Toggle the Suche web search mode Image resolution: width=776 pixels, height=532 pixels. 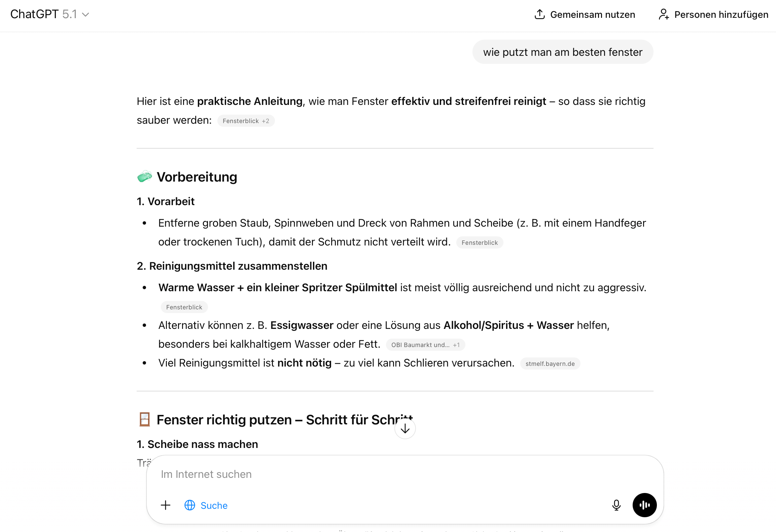214,505
